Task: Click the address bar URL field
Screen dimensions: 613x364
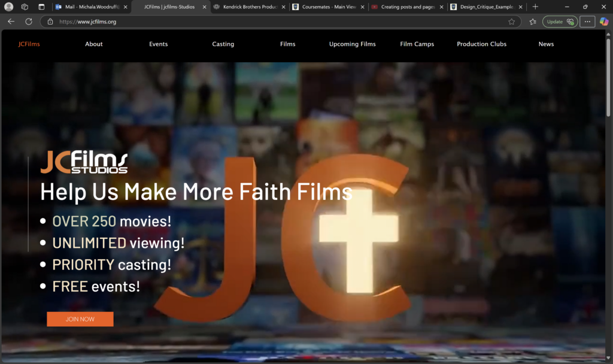Action: pyautogui.click(x=269, y=22)
